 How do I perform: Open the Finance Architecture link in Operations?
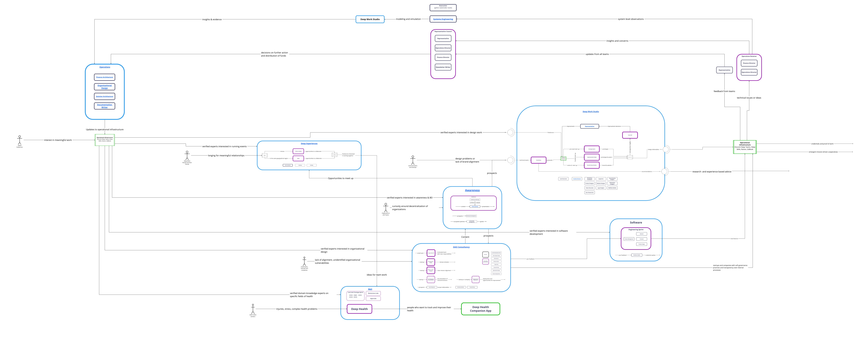(104, 77)
